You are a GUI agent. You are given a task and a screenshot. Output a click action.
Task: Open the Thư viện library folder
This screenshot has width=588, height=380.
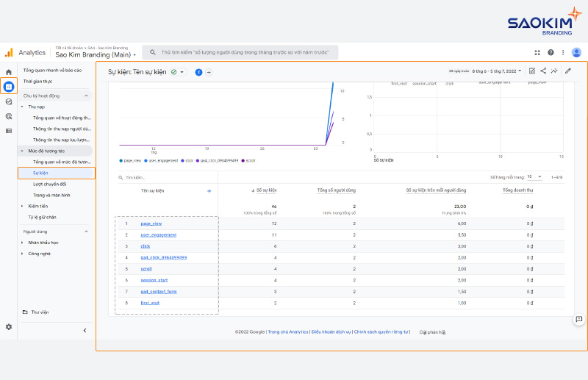pos(35,312)
